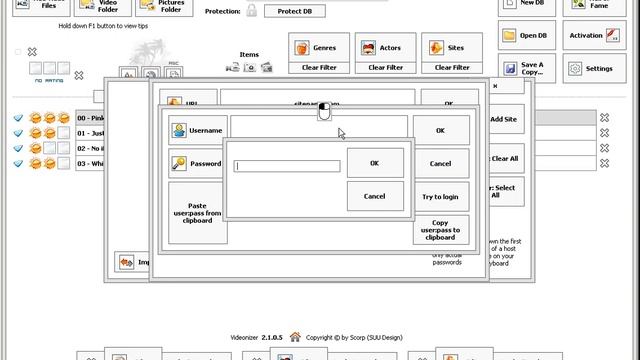The width and height of the screenshot is (640, 360).
Task: Toggle the checkmark on row 03 - Wh
Action: (18, 163)
